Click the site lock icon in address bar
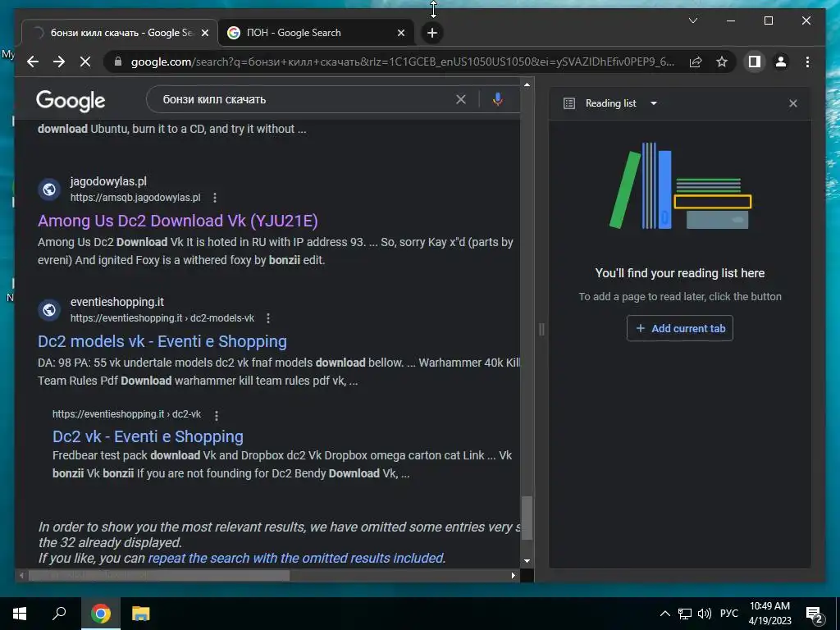This screenshot has height=630, width=840. (x=118, y=62)
